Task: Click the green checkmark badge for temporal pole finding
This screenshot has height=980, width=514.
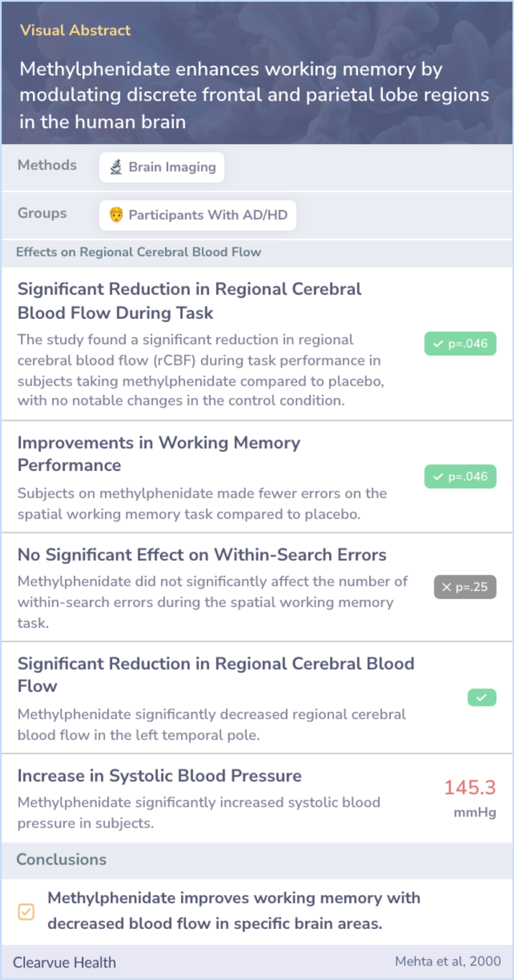Action: 482,697
